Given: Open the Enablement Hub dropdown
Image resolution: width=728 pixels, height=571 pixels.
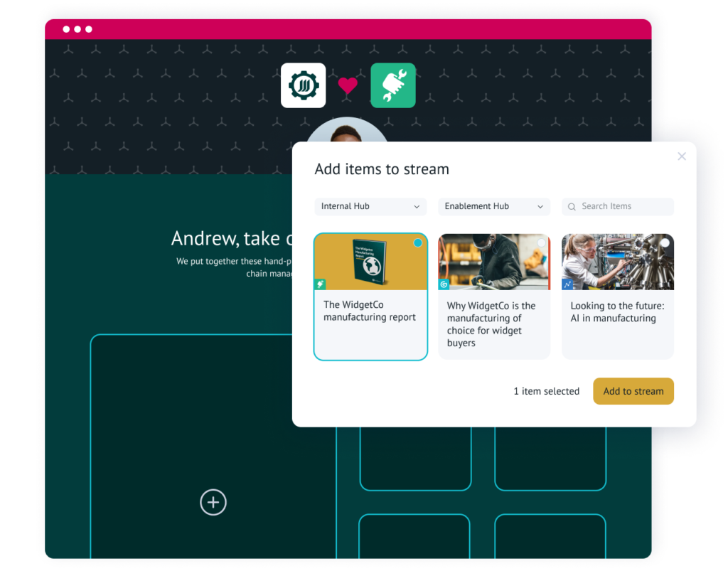Looking at the screenshot, I should [493, 206].
